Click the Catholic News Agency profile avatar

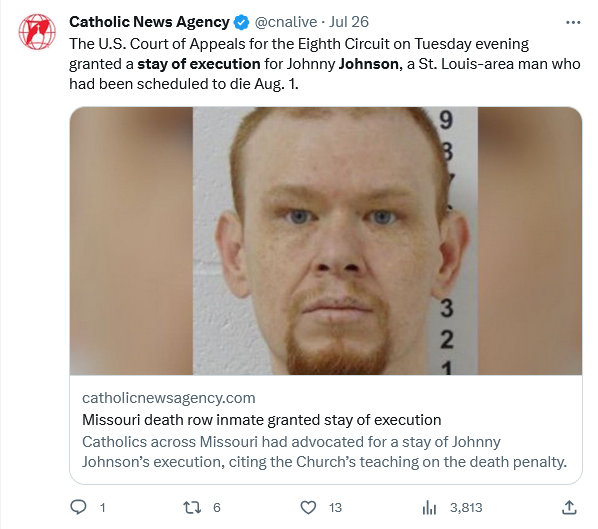tap(37, 32)
